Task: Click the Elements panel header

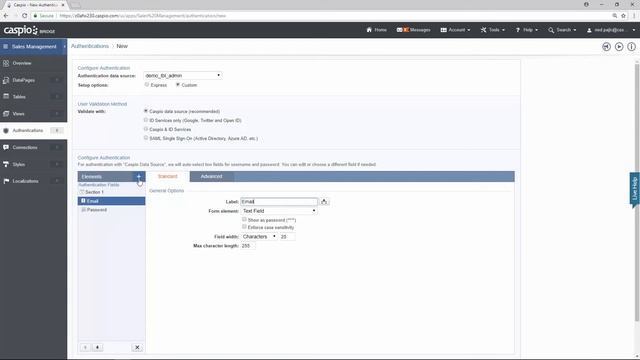Action: (106, 176)
